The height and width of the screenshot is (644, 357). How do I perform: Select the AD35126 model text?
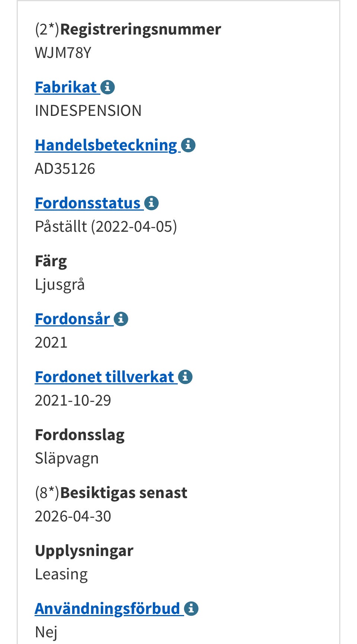(65, 169)
